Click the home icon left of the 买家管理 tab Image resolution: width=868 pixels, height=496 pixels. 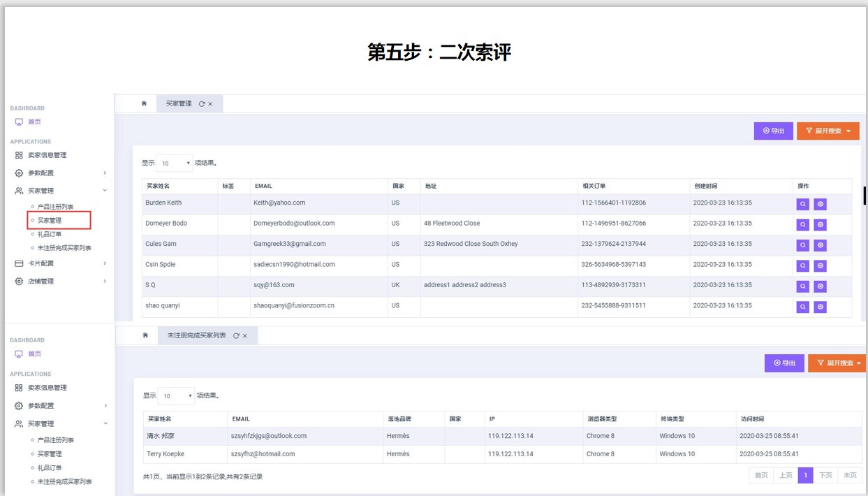[144, 103]
